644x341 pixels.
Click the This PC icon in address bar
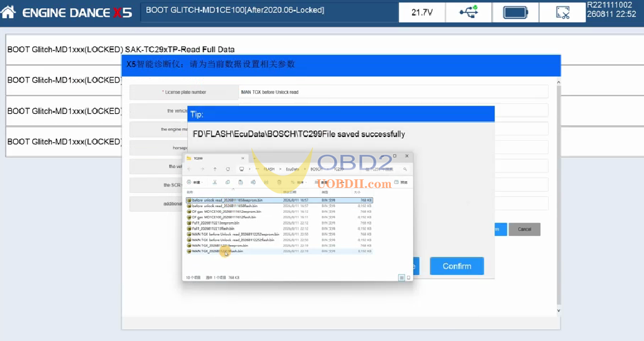pyautogui.click(x=241, y=169)
